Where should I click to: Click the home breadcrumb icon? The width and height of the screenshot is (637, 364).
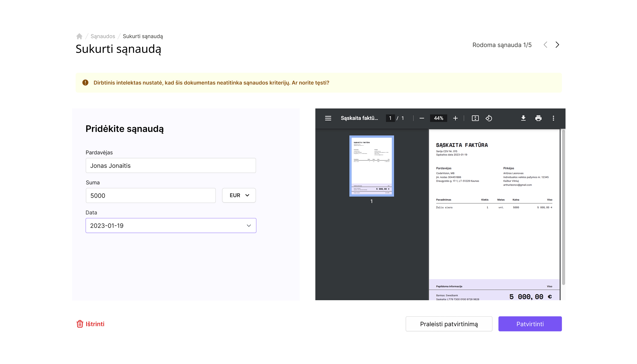(x=79, y=36)
